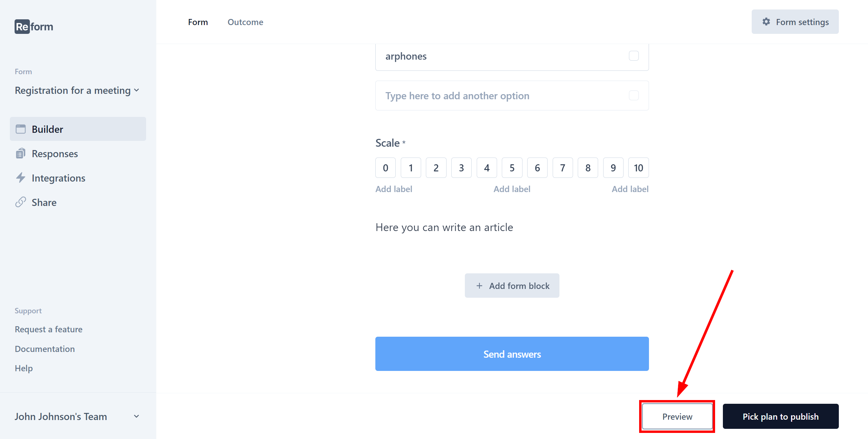Open Form settings gear icon

pyautogui.click(x=766, y=22)
